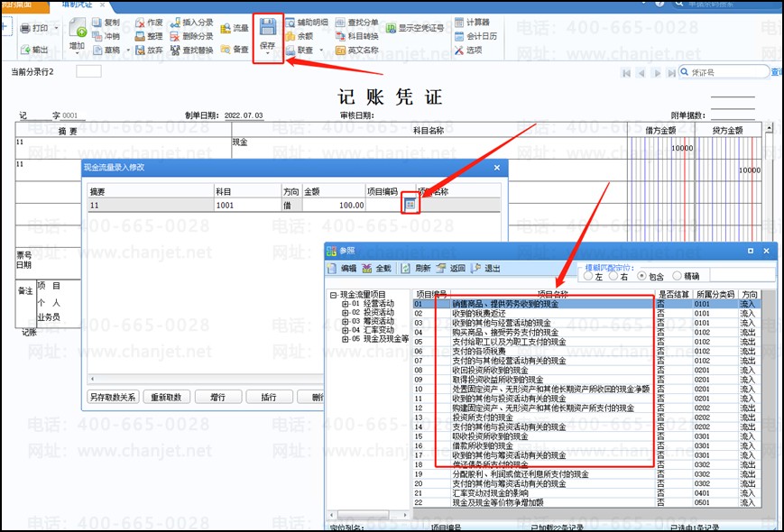Switch to the 填制凭证 tab

[78, 5]
